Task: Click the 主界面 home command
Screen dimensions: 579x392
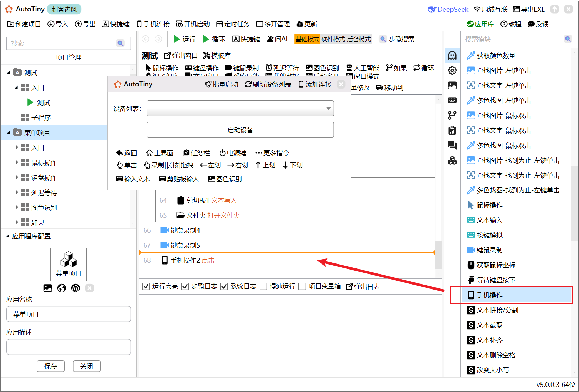Action: click(x=160, y=153)
